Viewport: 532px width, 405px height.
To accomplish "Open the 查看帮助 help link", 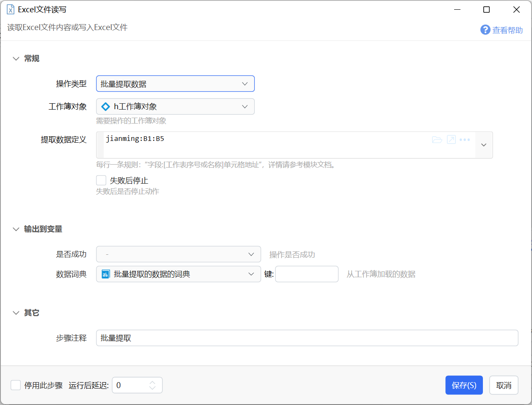I will pyautogui.click(x=507, y=30).
